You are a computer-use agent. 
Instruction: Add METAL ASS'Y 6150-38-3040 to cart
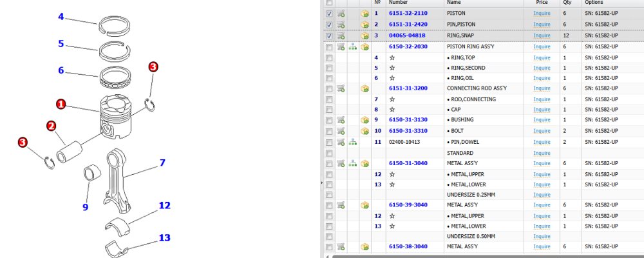[x=341, y=246]
